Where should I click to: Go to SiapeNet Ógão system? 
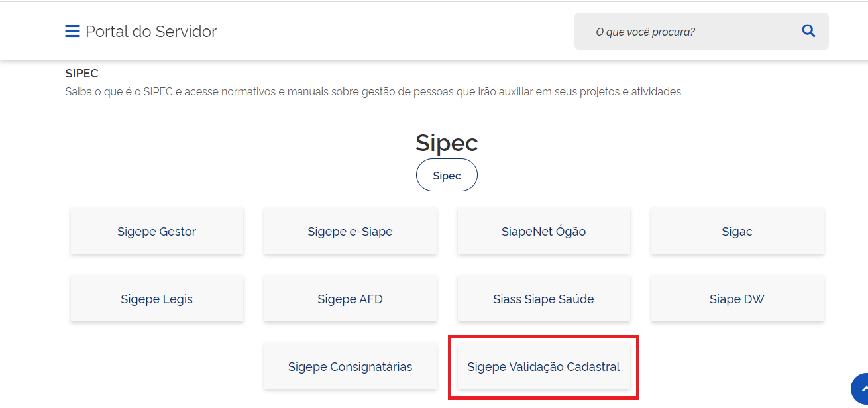(x=544, y=232)
